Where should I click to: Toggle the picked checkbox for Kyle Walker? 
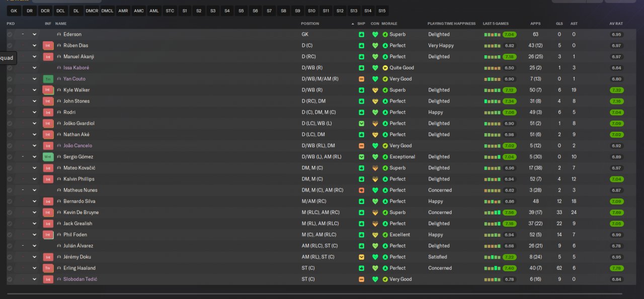coord(10,90)
